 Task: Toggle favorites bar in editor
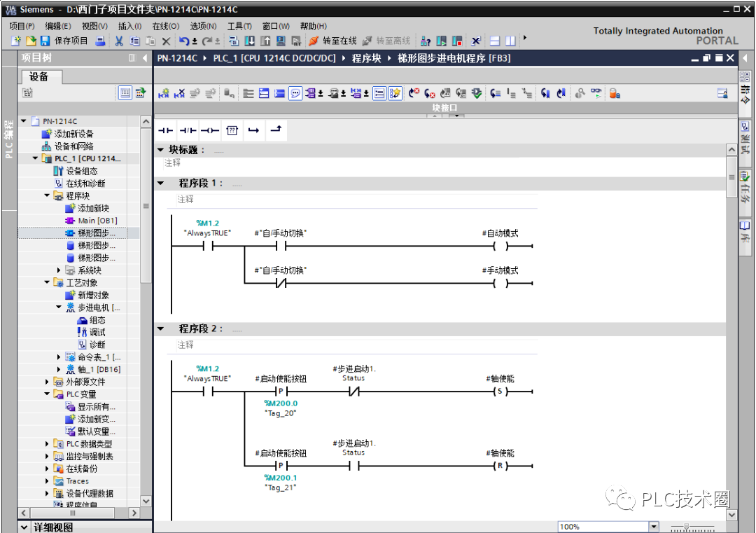pyautogui.click(x=395, y=93)
